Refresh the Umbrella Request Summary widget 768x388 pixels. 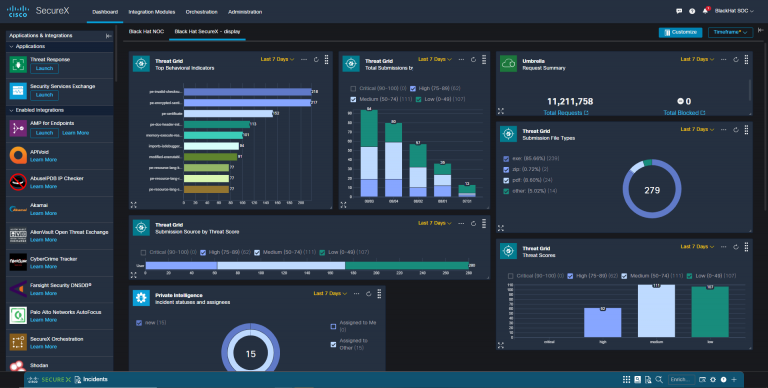point(736,59)
